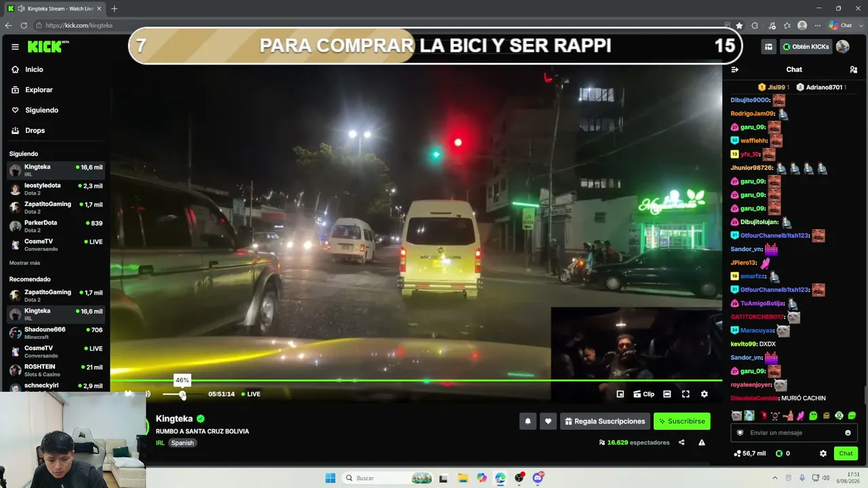This screenshot has height=488, width=868.
Task: Report the stream with the warning icon
Action: [x=702, y=443]
